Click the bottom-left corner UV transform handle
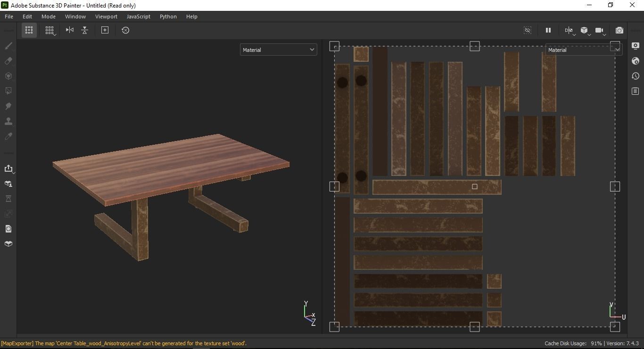 tap(334, 326)
